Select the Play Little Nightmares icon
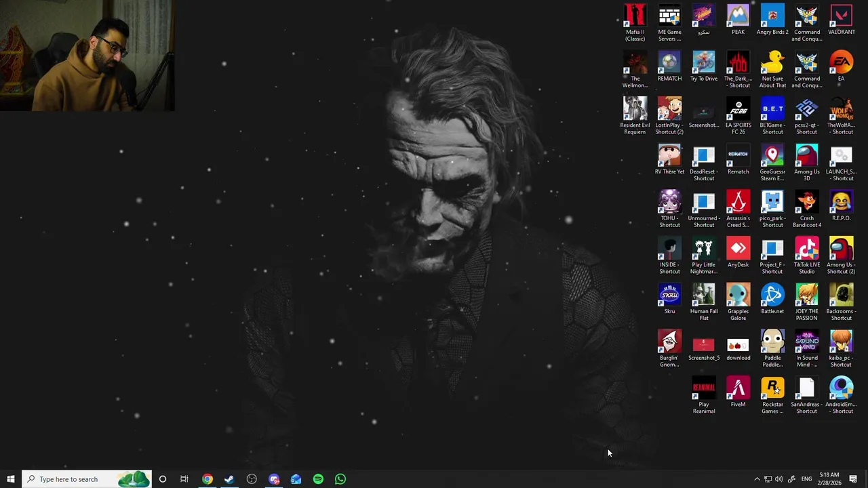The image size is (868, 488). click(703, 255)
